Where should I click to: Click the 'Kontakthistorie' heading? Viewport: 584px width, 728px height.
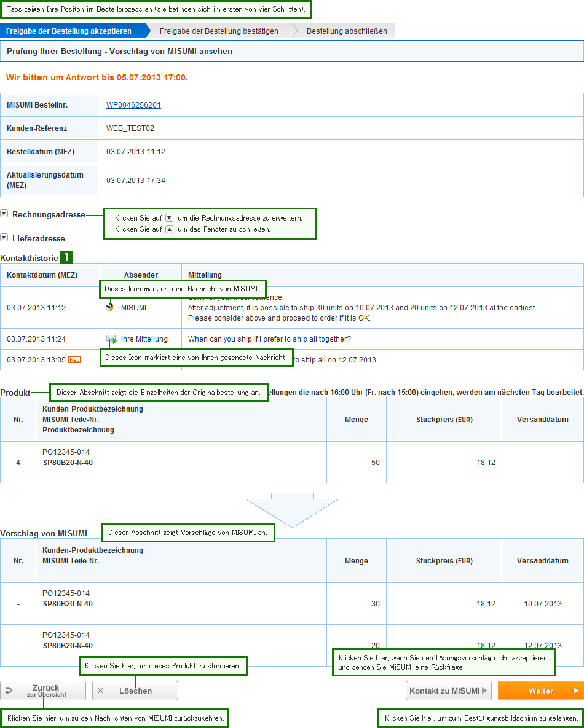point(30,258)
